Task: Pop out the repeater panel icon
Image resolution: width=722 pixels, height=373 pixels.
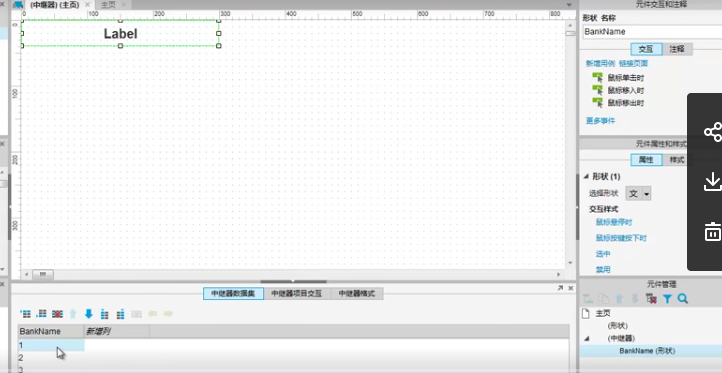Action: pos(560,288)
